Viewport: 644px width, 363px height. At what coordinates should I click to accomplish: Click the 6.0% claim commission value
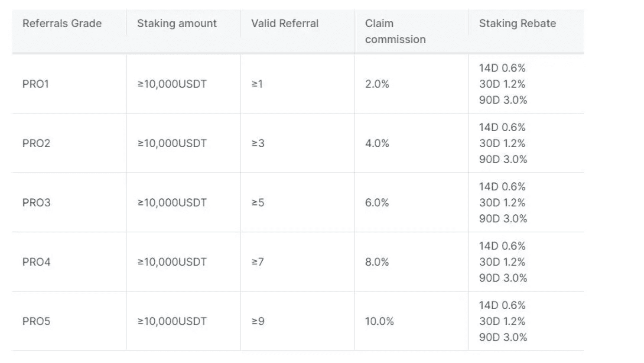377,203
